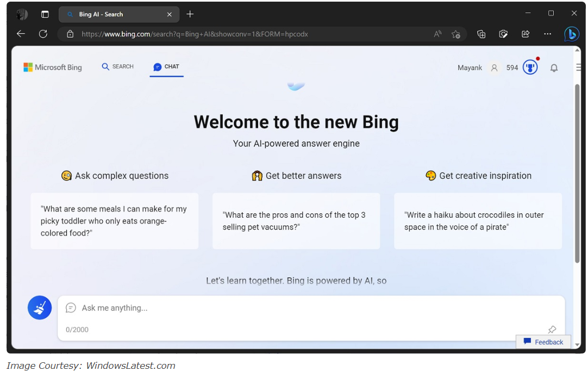Viewport: 588px width, 371px height.
Task: Click the page vertical scrollbar
Action: pyautogui.click(x=578, y=174)
